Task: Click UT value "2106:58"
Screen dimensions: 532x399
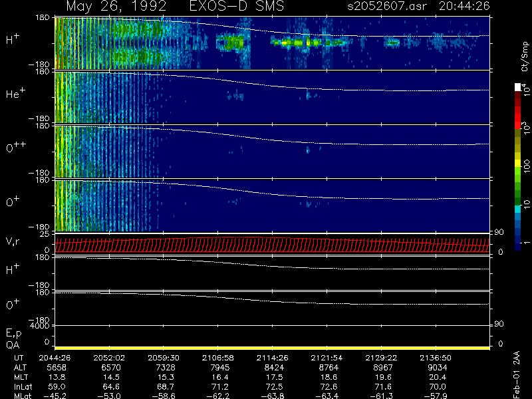Action: [218, 358]
